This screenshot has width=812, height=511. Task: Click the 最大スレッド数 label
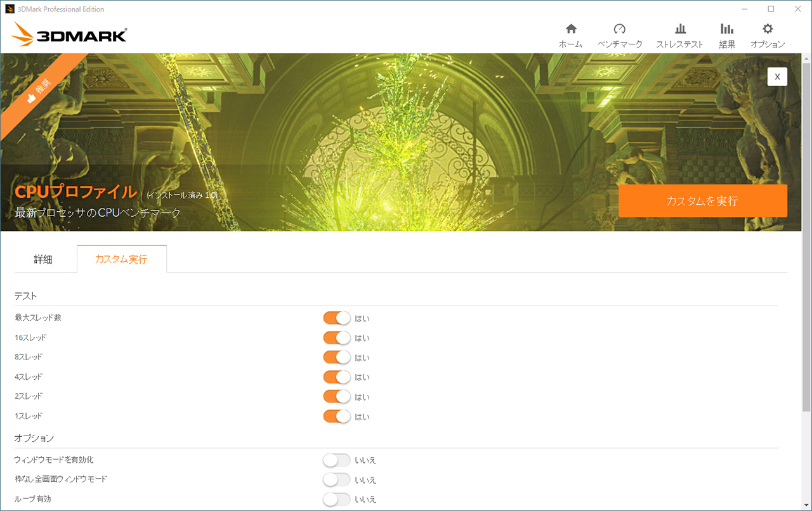pyautogui.click(x=38, y=317)
